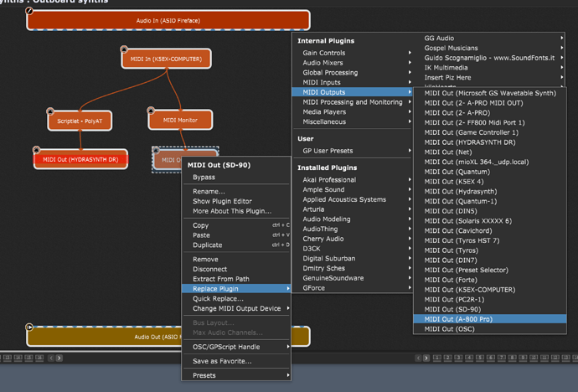Screen dimensions: 578x392
Task: Select channel indicator 5 in the right bar
Action: click(480, 358)
